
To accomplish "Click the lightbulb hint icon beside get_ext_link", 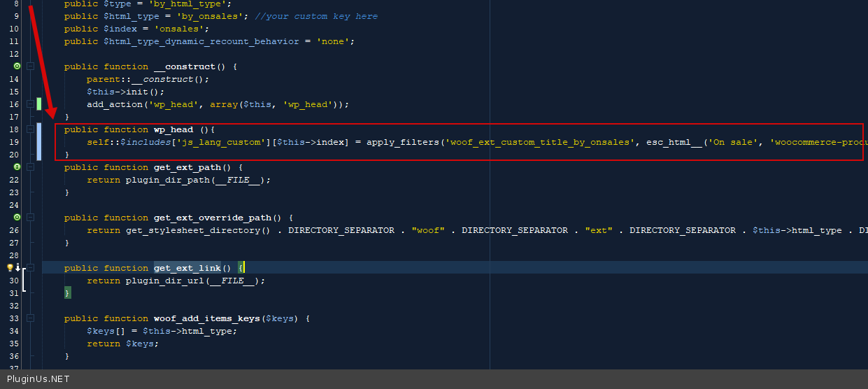I will tap(10, 268).
